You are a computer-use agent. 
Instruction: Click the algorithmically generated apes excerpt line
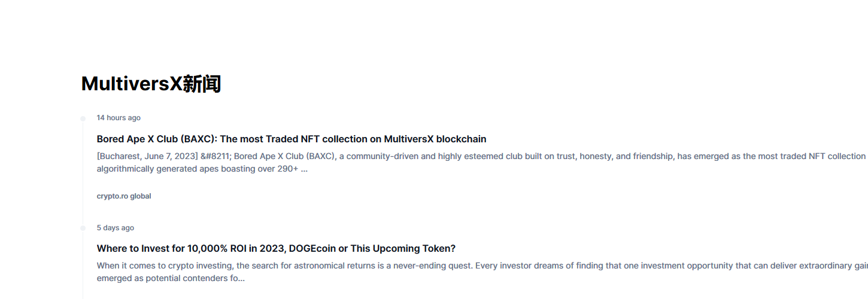tap(202, 169)
